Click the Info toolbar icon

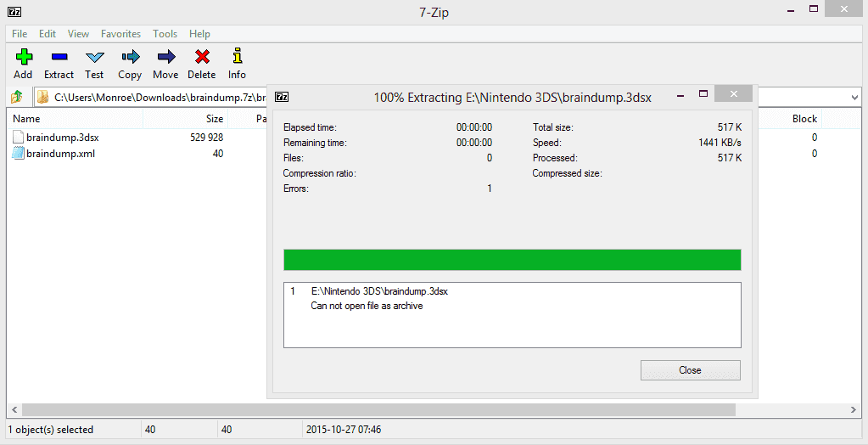click(x=238, y=56)
